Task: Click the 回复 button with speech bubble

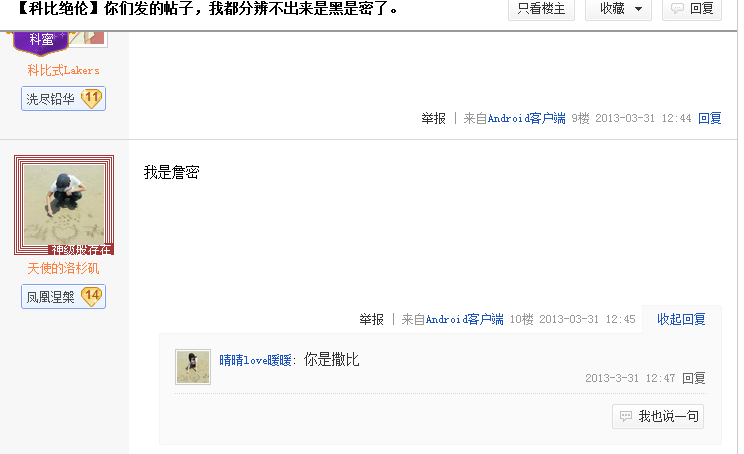Action: coord(692,9)
